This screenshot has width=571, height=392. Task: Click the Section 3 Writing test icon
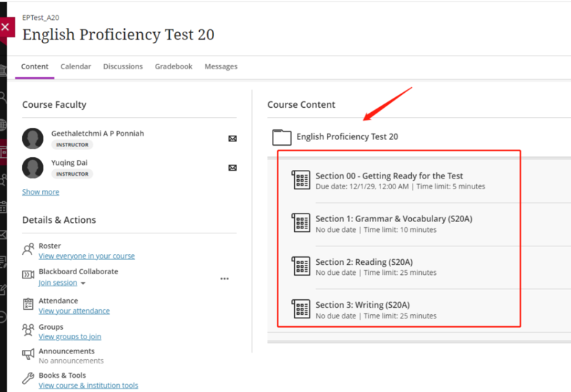pyautogui.click(x=302, y=309)
